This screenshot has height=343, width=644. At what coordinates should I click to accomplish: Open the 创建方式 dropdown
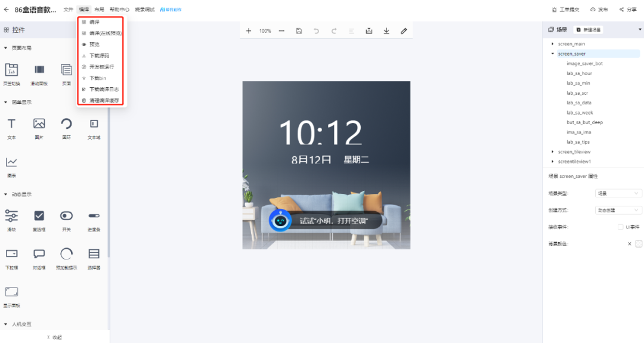[618, 210]
